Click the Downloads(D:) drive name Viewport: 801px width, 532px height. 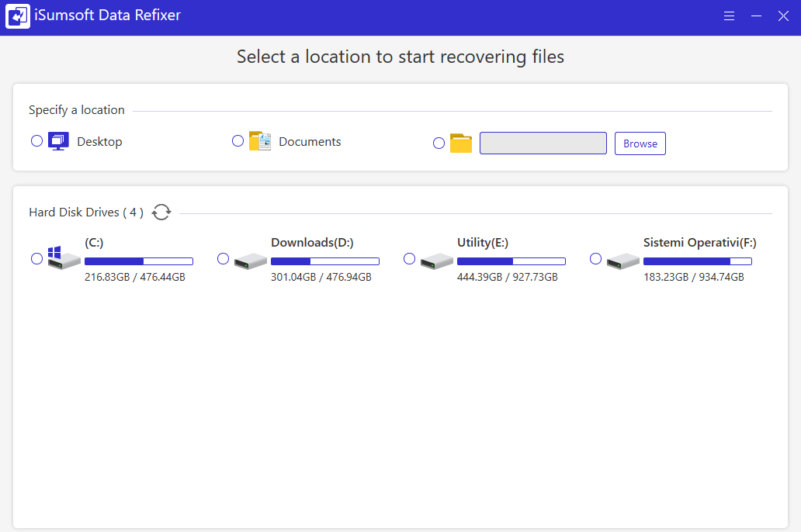point(312,243)
